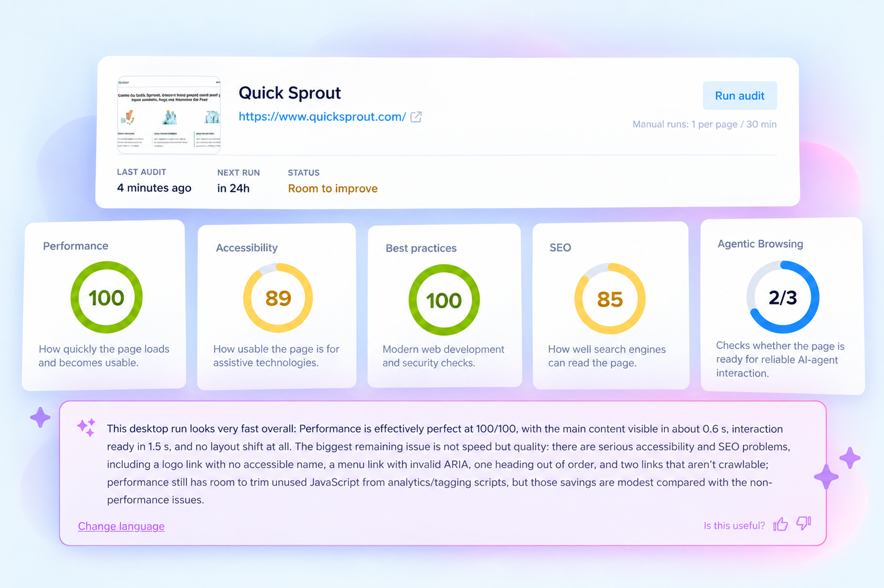The image size is (884, 588).
Task: Click the 'in 24h' next run value
Action: click(234, 189)
